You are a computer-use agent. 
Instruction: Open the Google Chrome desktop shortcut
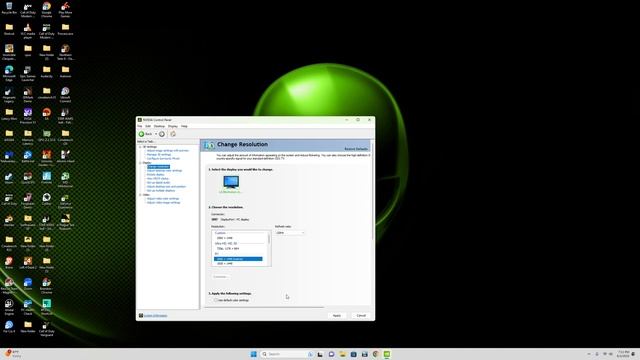tap(47, 9)
